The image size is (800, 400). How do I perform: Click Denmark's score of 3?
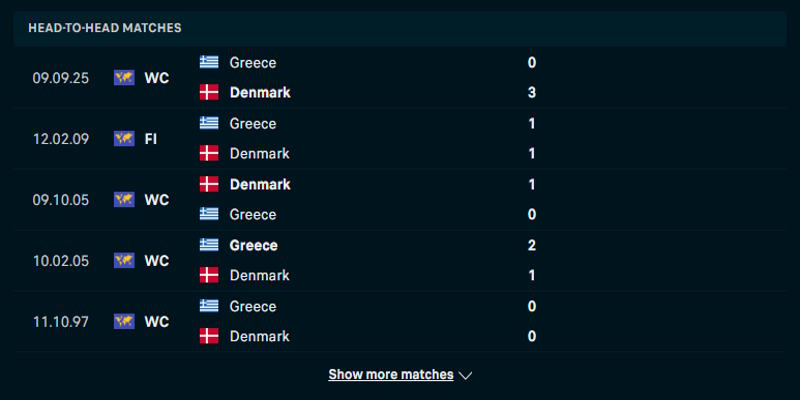[x=532, y=92]
